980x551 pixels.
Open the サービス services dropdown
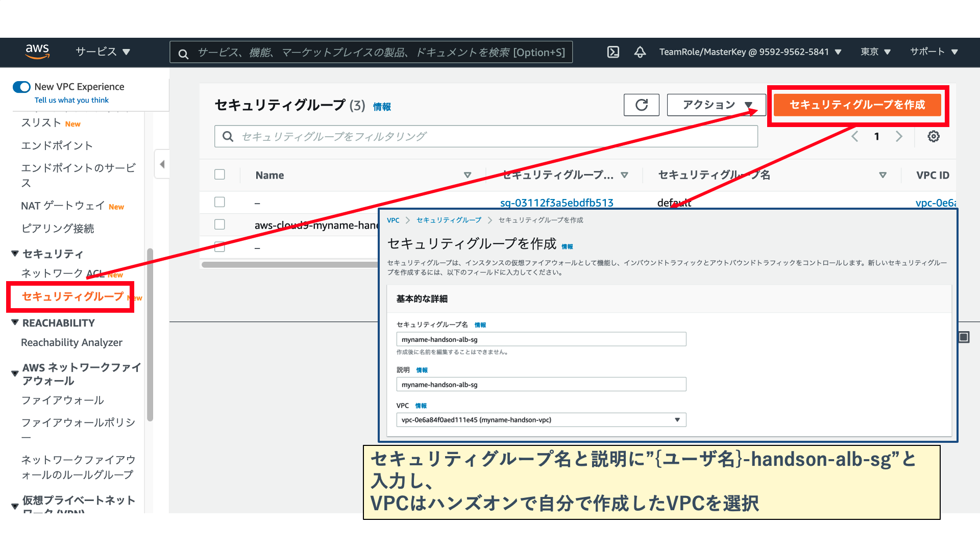click(103, 52)
